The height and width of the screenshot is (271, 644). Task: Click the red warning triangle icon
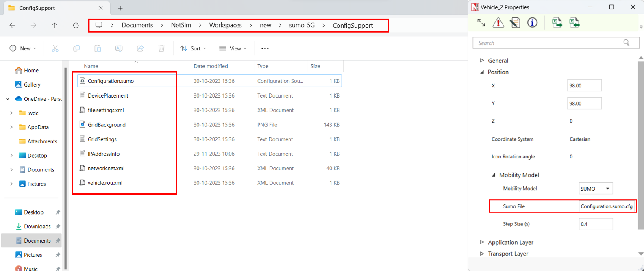point(498,23)
